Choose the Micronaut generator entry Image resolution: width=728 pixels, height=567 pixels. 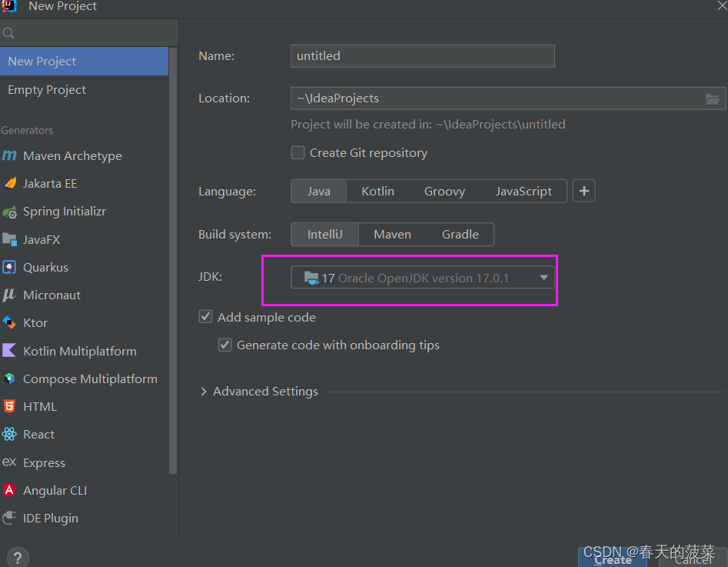point(84,295)
